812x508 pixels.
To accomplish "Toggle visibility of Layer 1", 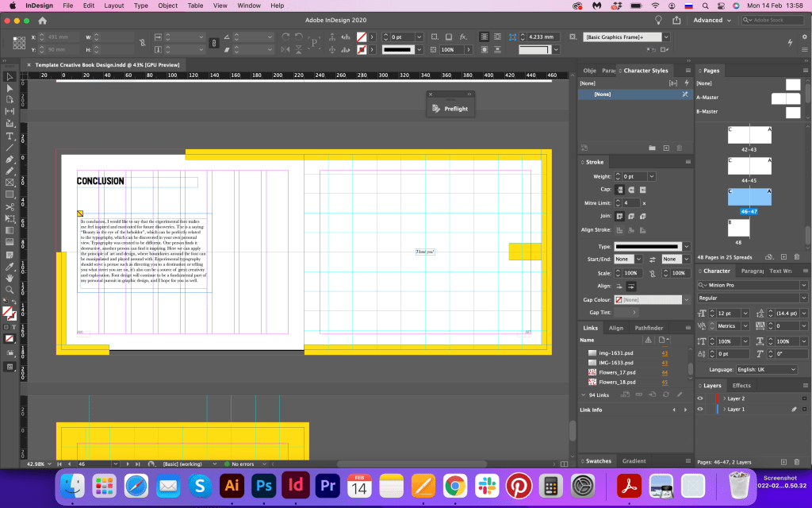I will [x=700, y=409].
